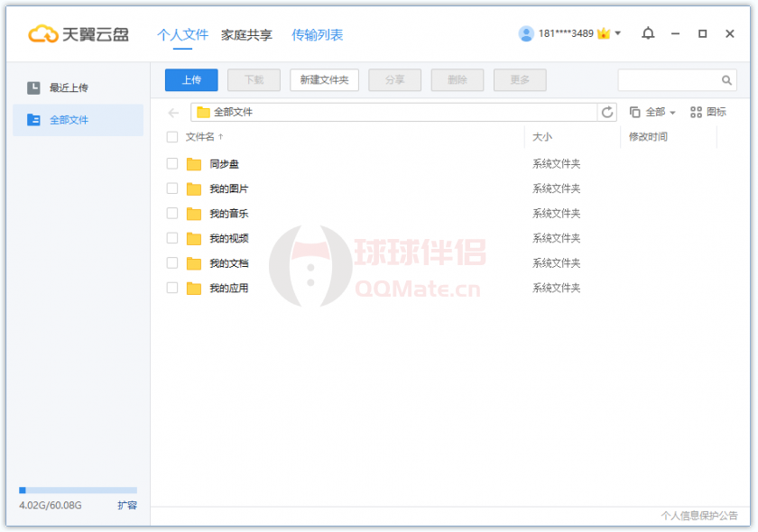
Task: Toggle the select-all checkbox in header
Action: (172, 137)
